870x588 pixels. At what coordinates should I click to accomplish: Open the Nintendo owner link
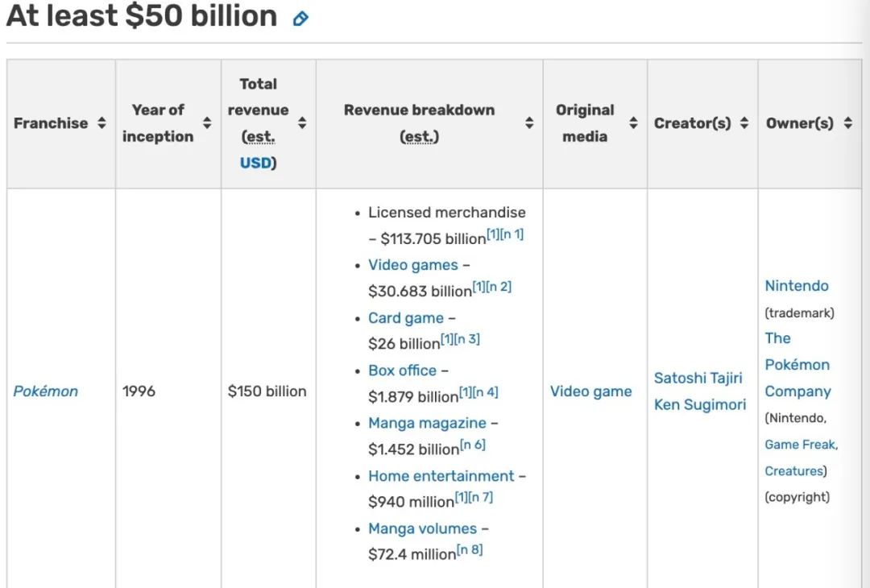point(797,286)
